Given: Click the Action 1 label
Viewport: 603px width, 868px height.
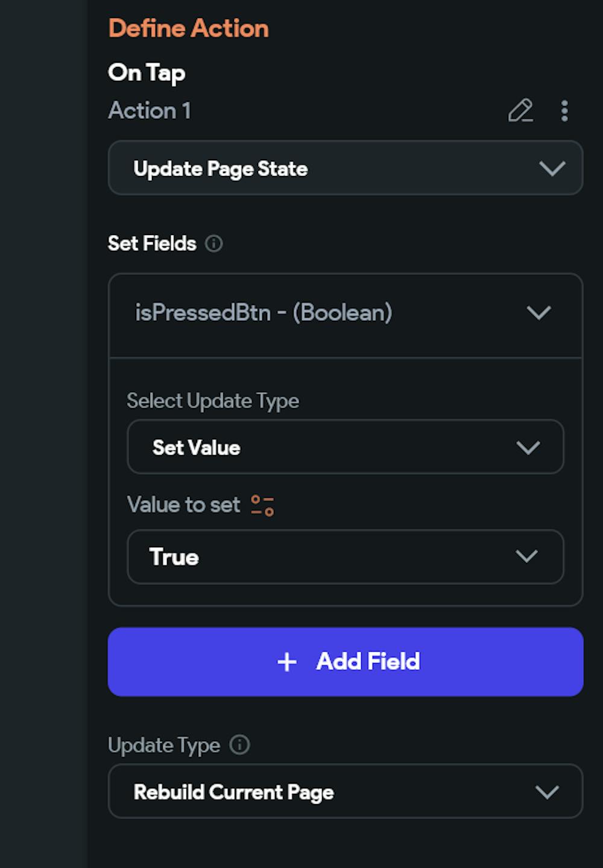Looking at the screenshot, I should point(150,111).
